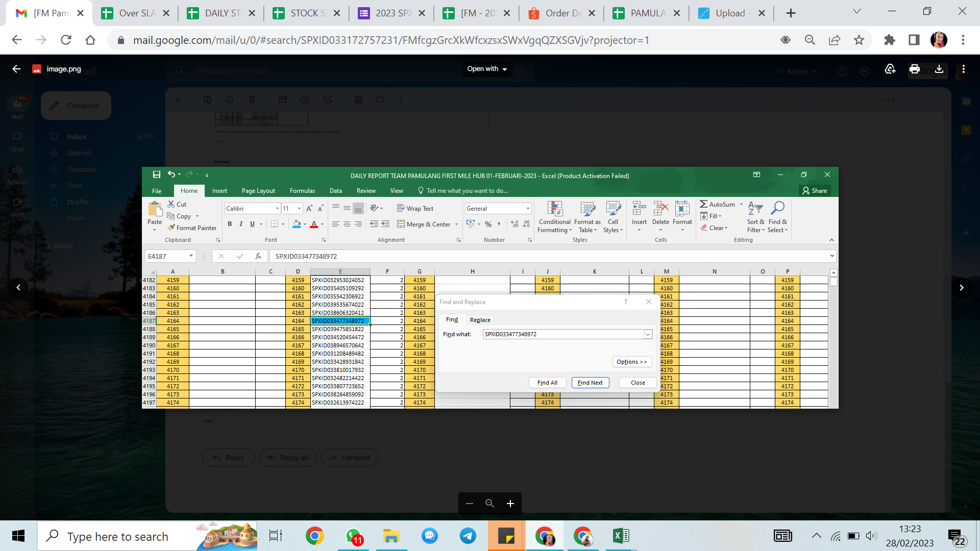
Task: Click Format Painter in Excel image
Action: (192, 228)
